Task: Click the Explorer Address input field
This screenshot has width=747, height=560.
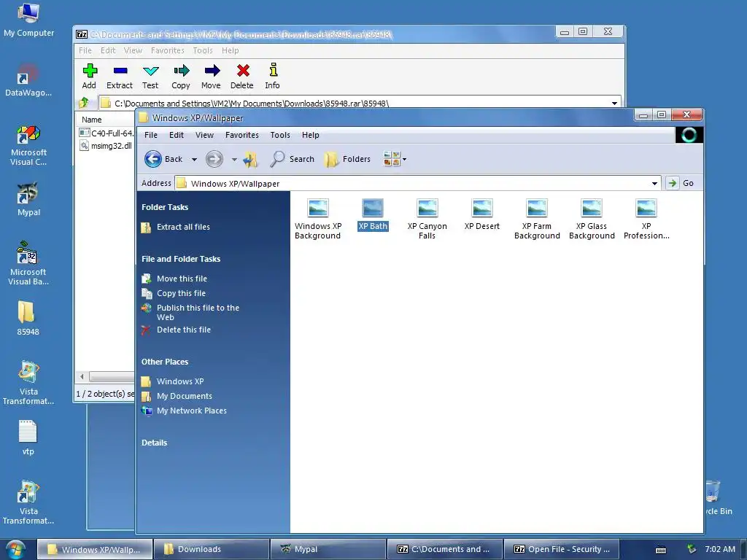Action: [x=418, y=183]
